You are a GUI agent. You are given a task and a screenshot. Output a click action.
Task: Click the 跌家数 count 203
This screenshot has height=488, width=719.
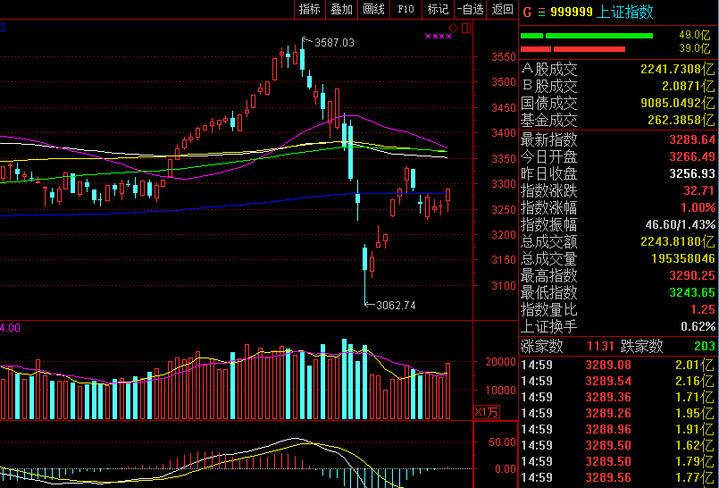705,346
